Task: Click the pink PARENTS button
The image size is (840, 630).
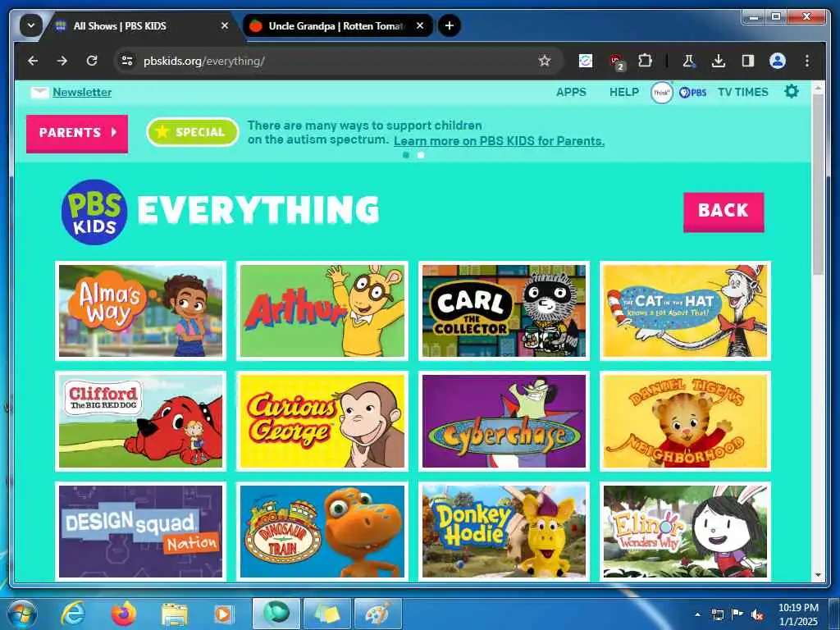Action: point(77,134)
